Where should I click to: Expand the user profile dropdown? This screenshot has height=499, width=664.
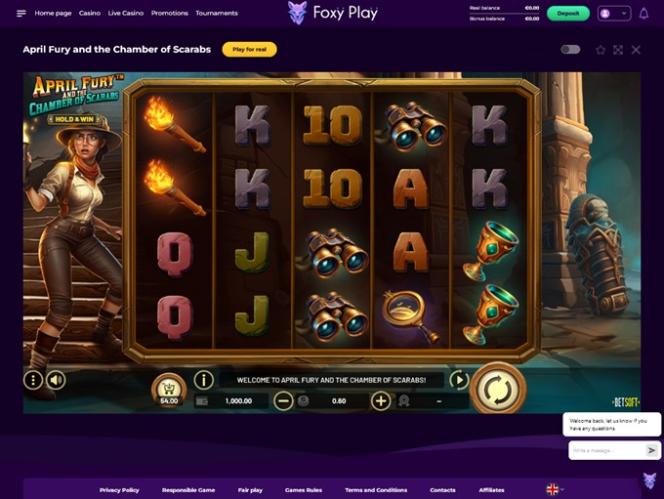tap(614, 14)
